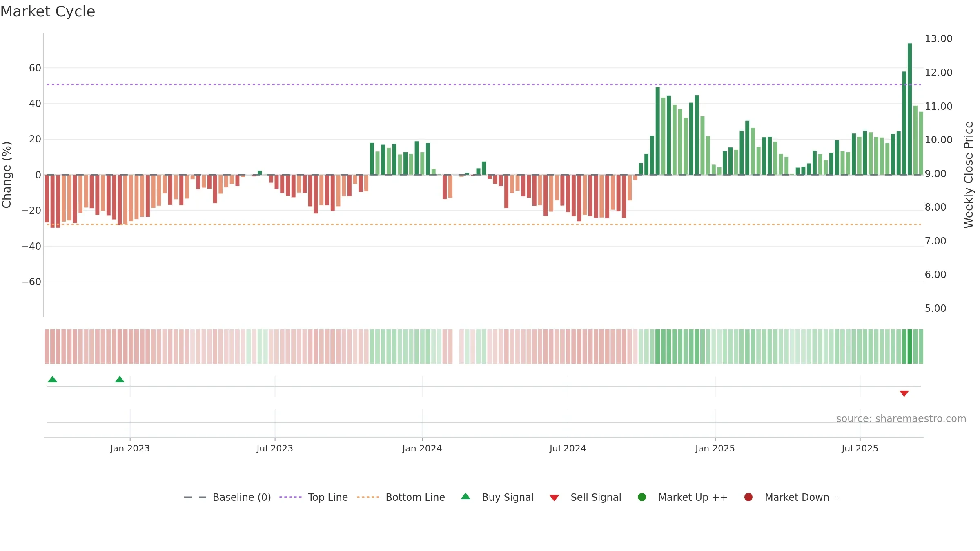Click the source: sharemaestro.com text
This screenshot has height=551, width=980.
coord(901,419)
